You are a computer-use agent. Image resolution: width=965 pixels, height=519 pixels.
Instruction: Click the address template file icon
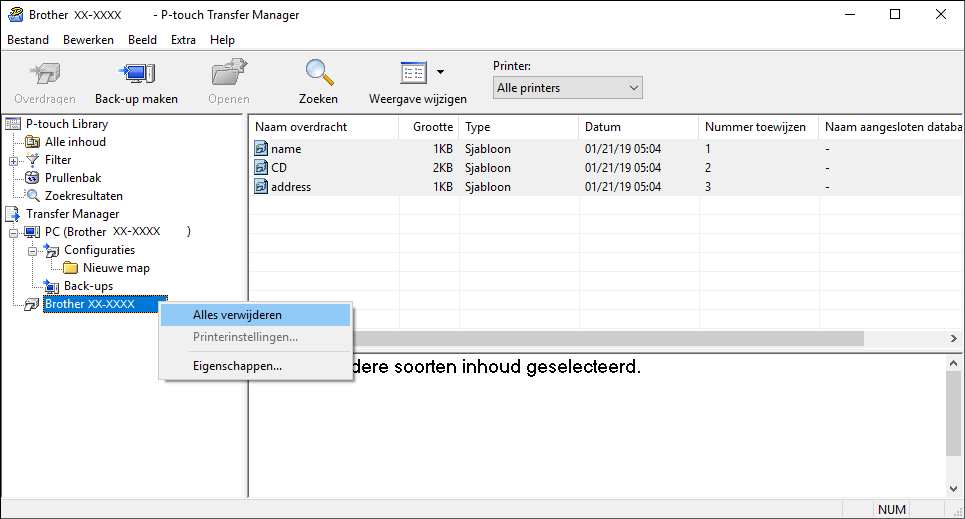click(x=261, y=187)
